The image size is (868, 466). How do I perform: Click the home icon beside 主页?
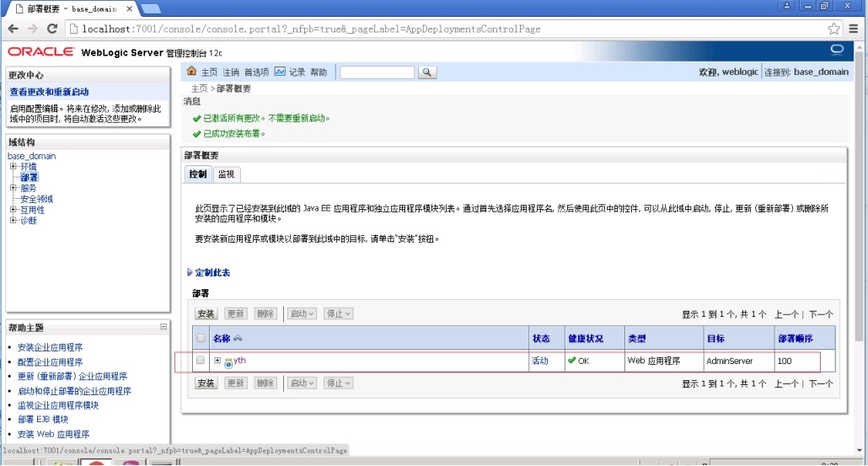[191, 71]
